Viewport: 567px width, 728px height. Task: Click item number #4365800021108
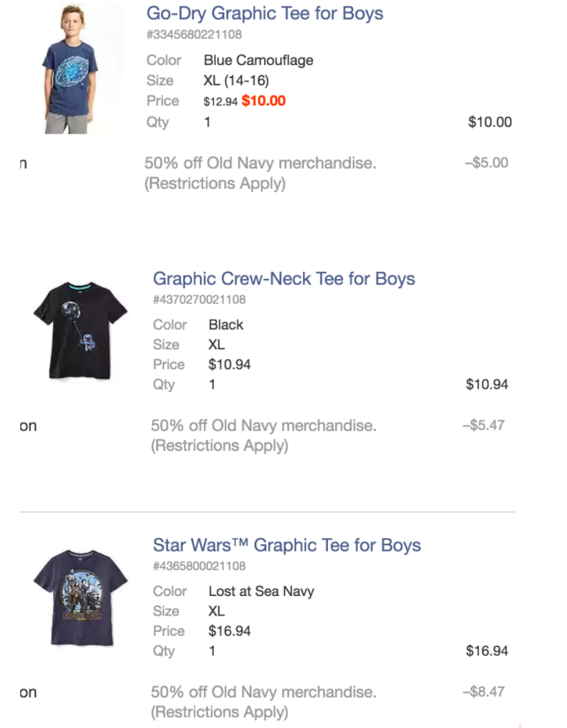click(199, 566)
